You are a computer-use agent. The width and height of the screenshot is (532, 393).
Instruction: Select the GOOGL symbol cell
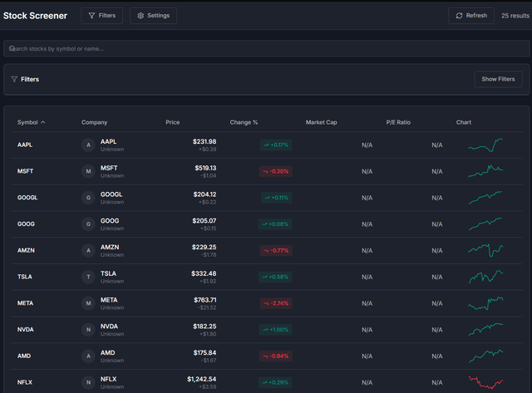tap(27, 198)
